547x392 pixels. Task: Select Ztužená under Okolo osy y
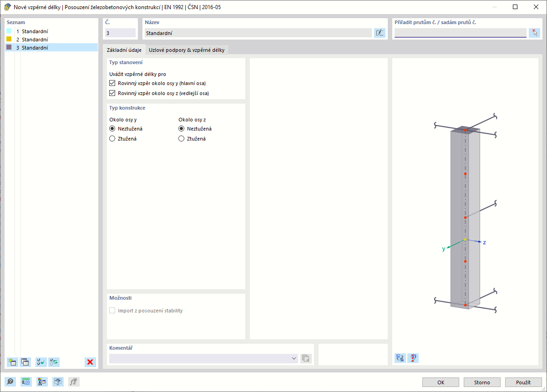pos(112,139)
